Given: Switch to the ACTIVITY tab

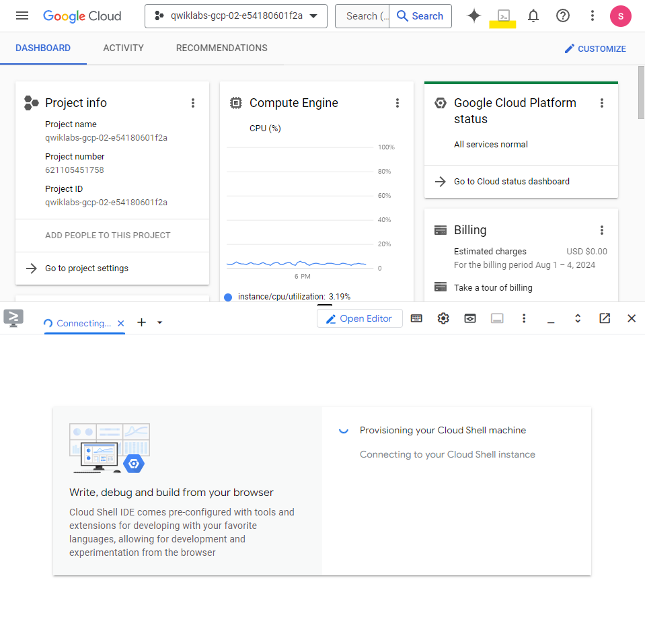Looking at the screenshot, I should click(123, 48).
